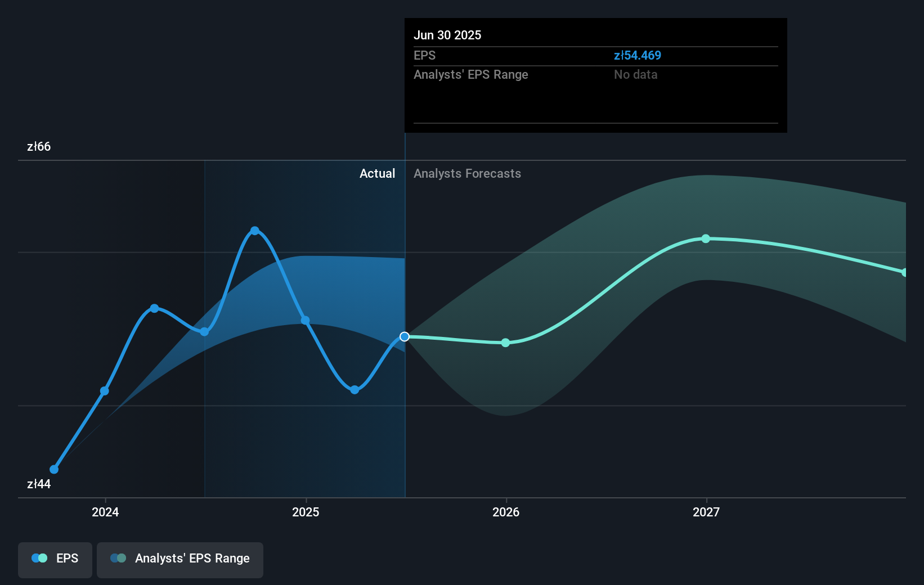924x585 pixels.
Task: Select the lowest 2023 EPS data point
Action: (53, 469)
